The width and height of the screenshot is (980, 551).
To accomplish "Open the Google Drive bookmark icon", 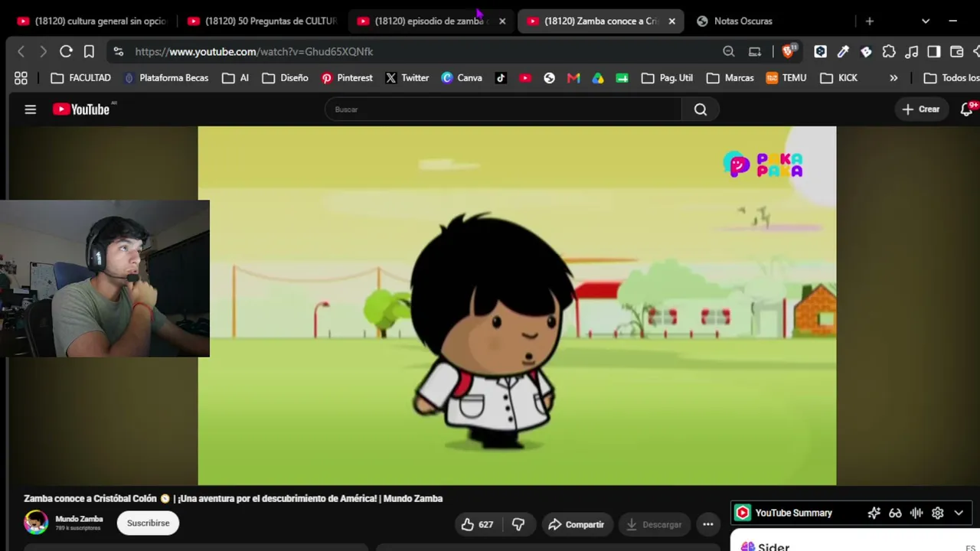I will 598,78.
